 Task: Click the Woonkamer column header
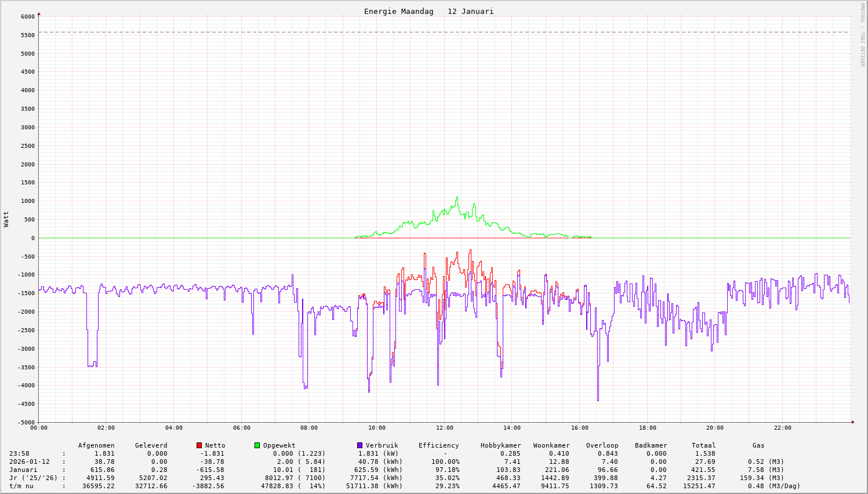551,445
